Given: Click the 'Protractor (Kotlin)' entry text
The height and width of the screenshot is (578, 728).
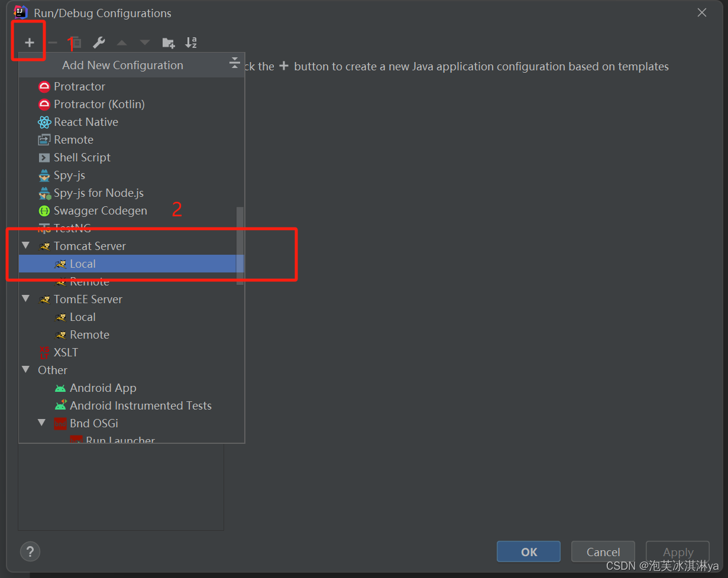Looking at the screenshot, I should 99,104.
